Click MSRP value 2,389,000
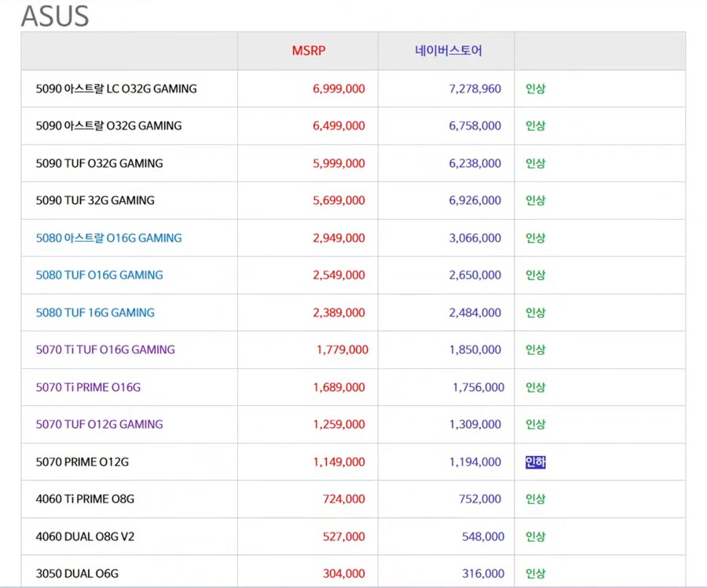This screenshot has height=588, width=707. click(339, 312)
